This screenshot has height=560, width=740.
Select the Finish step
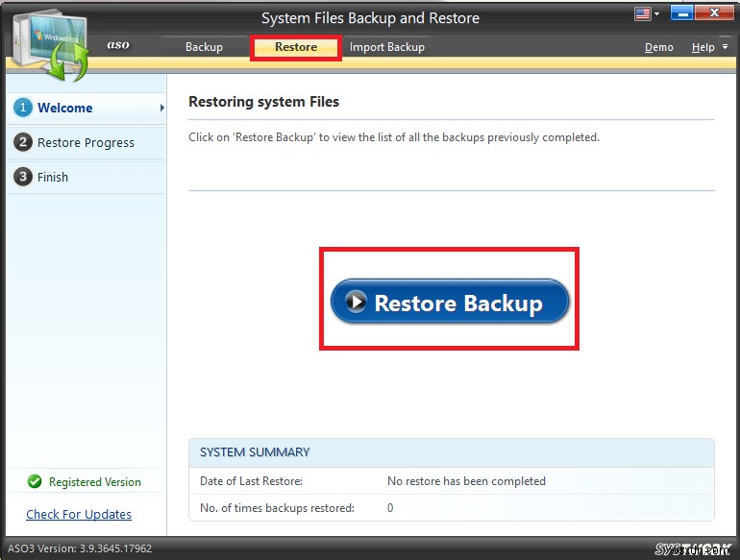point(86,177)
